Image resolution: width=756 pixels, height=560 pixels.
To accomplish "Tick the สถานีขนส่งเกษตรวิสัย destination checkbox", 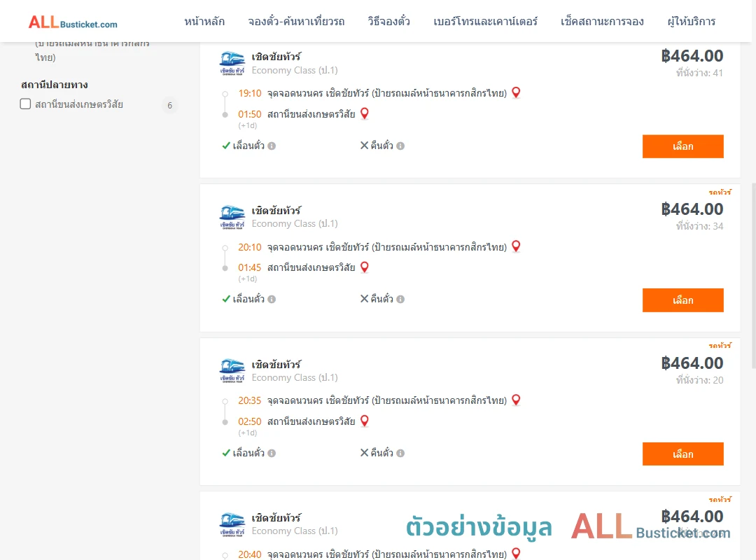I will pos(26,104).
